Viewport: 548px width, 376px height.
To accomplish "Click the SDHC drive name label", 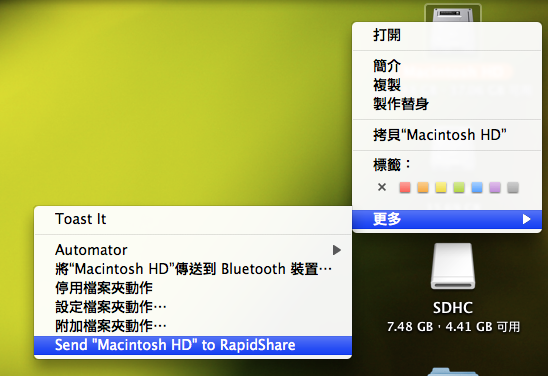I will [453, 308].
